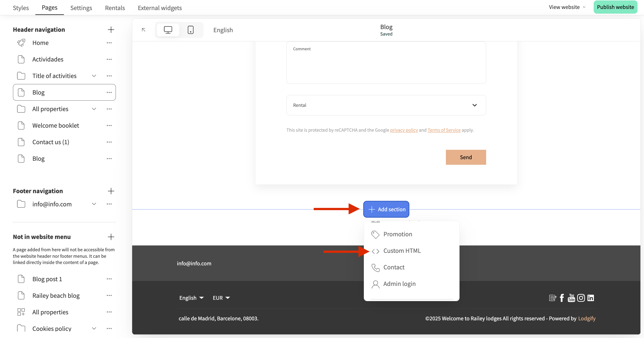Add page under Not in website menu
This screenshot has height=338, width=644.
coord(111,237)
